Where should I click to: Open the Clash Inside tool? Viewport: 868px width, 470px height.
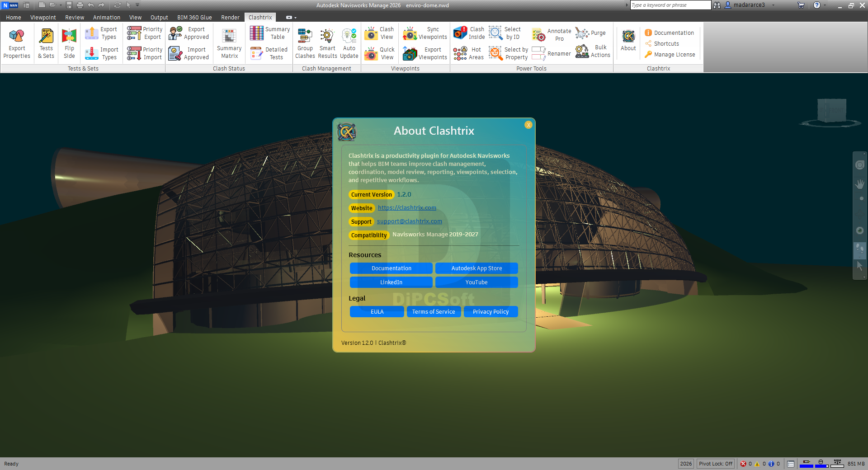469,33
